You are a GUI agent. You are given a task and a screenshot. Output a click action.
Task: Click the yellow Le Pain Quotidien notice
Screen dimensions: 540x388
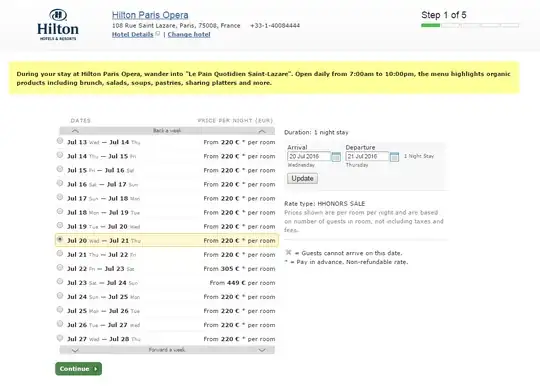[x=264, y=78]
